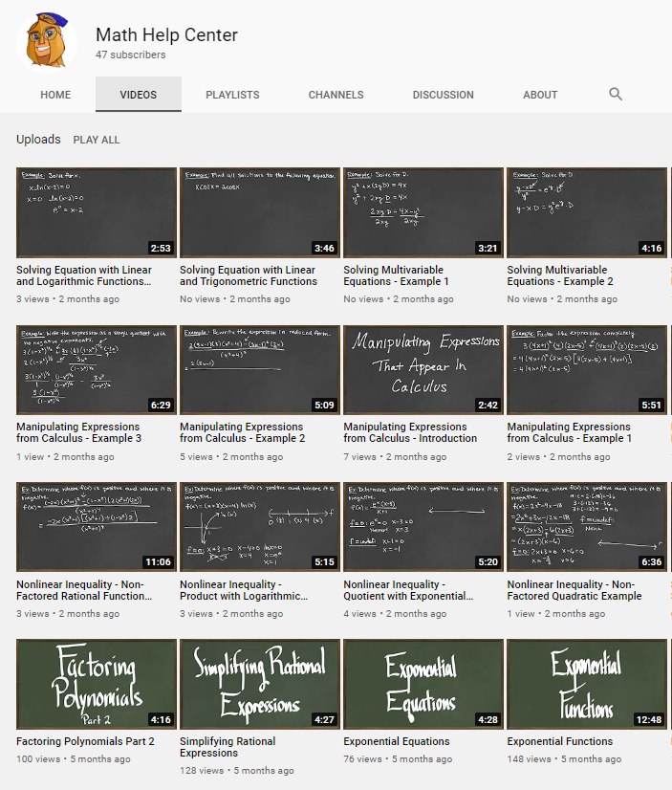Viewport: 672px width, 790px height.
Task: Open Exponential Functions video thumbnail
Action: tap(587, 684)
